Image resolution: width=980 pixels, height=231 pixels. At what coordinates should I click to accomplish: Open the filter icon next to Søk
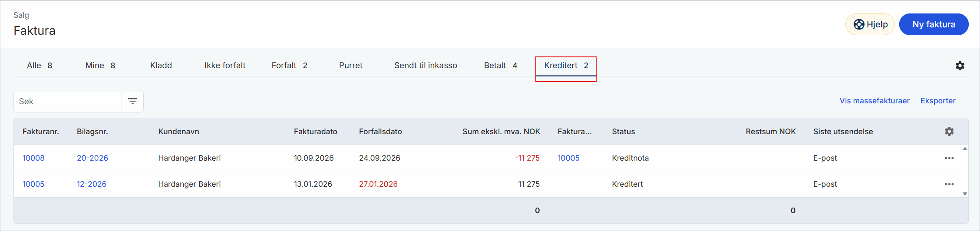pos(132,101)
